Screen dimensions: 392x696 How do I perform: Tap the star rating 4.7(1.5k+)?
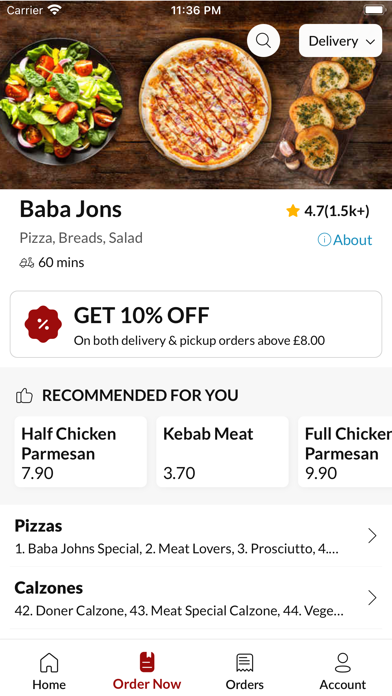point(328,211)
